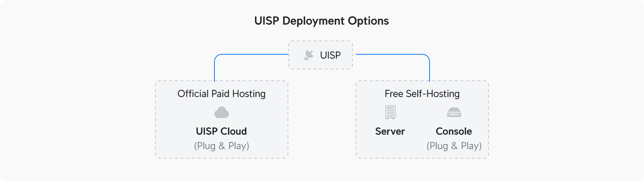
Task: Click the cloud icon above UISP Cloud
Action: 221,113
